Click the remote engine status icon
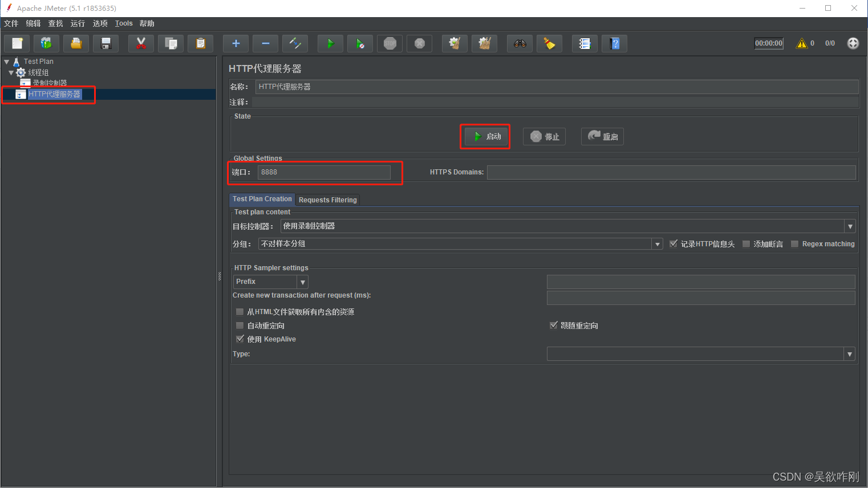The width and height of the screenshot is (868, 488). (x=853, y=43)
